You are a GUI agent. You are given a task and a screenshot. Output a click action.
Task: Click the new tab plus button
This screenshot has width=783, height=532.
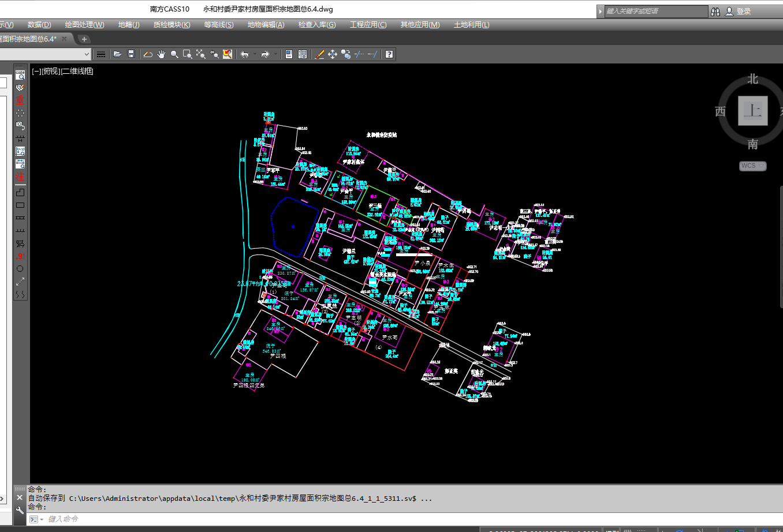84,39
